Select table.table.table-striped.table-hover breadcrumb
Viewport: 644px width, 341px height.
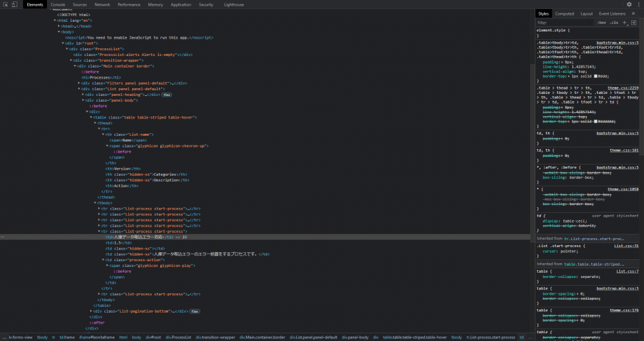(x=415, y=337)
